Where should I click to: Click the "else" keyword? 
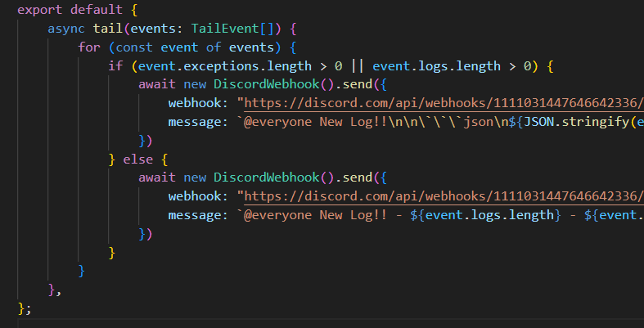(155, 160)
